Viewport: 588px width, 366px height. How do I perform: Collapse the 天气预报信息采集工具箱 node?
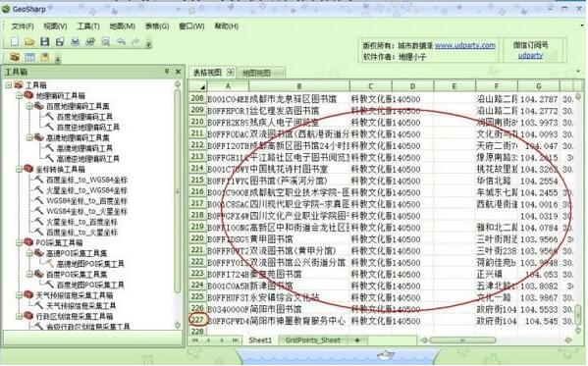19,295
